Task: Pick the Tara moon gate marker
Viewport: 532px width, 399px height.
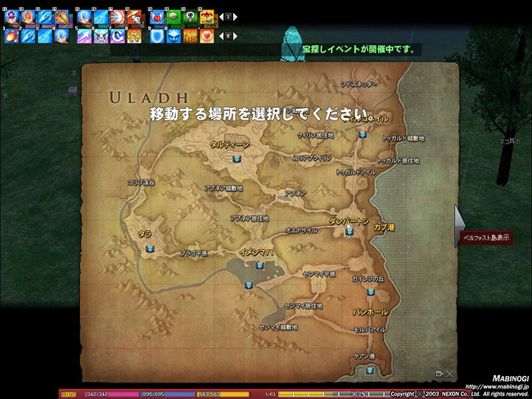Action: click(x=151, y=249)
